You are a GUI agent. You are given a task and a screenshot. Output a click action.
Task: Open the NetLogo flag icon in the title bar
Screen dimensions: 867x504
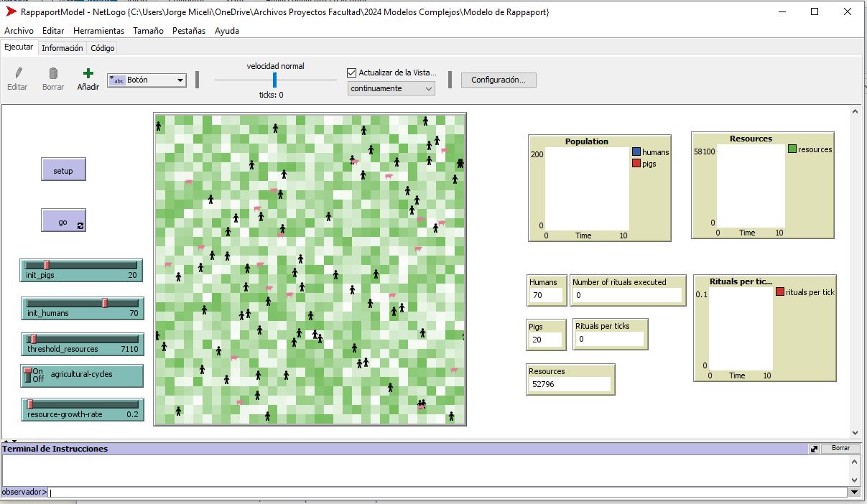[x=11, y=11]
